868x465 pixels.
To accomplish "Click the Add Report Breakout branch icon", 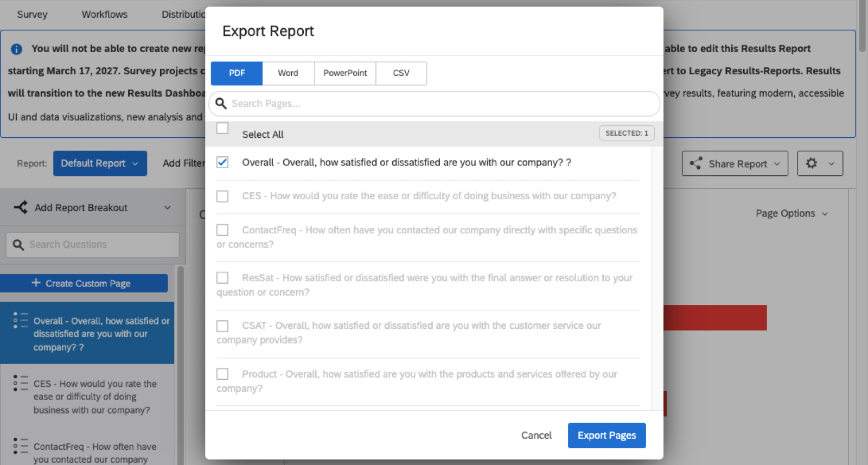I will coord(21,207).
